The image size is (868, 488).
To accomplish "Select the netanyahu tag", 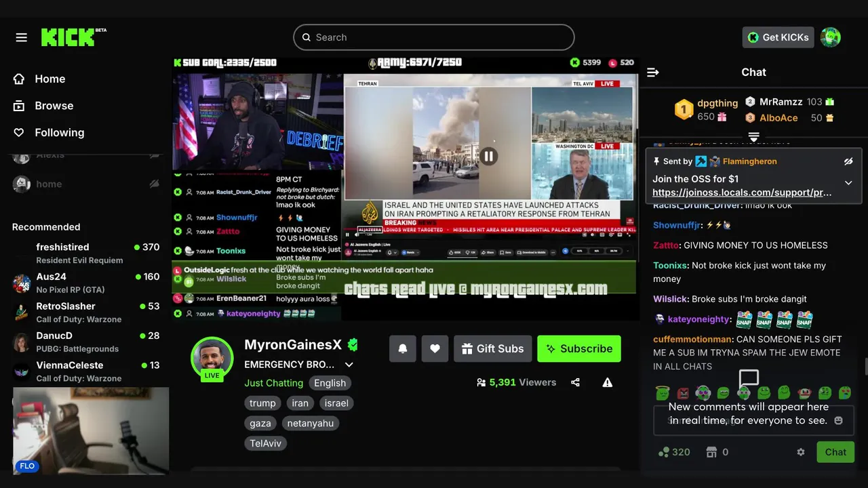I will 311,424.
